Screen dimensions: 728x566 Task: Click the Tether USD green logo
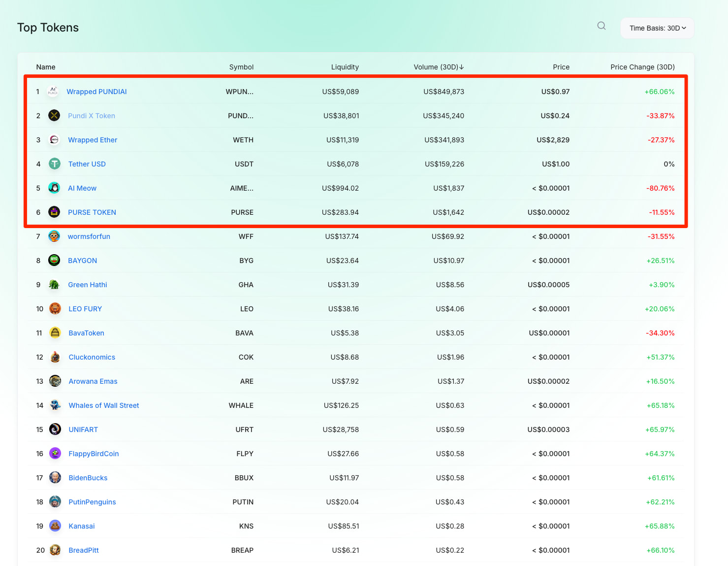pos(55,164)
